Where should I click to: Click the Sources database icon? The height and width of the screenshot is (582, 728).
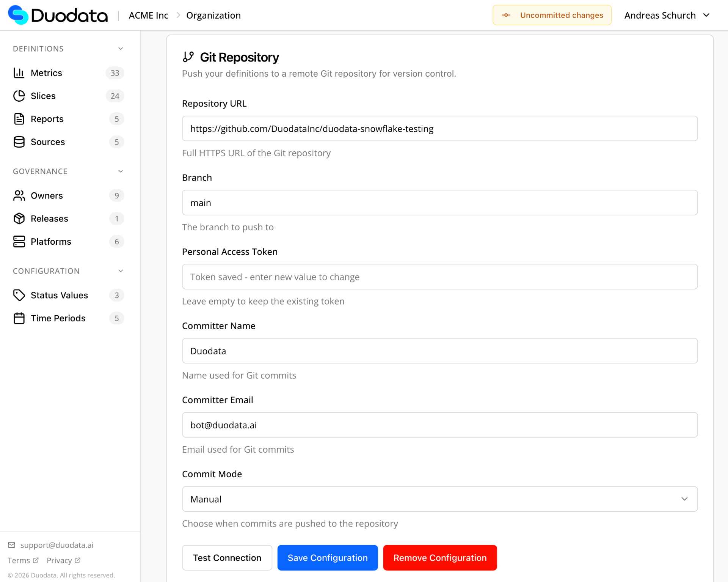click(19, 142)
